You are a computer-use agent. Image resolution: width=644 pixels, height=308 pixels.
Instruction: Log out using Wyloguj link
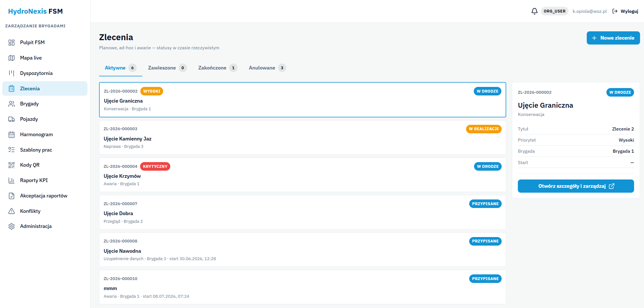[x=625, y=11]
